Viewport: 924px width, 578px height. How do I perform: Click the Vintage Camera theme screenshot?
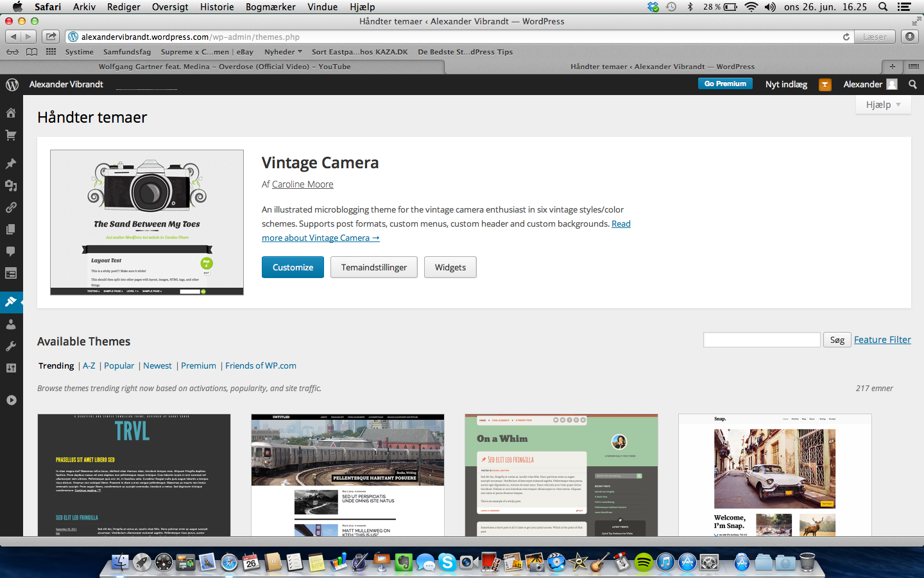[x=147, y=222]
